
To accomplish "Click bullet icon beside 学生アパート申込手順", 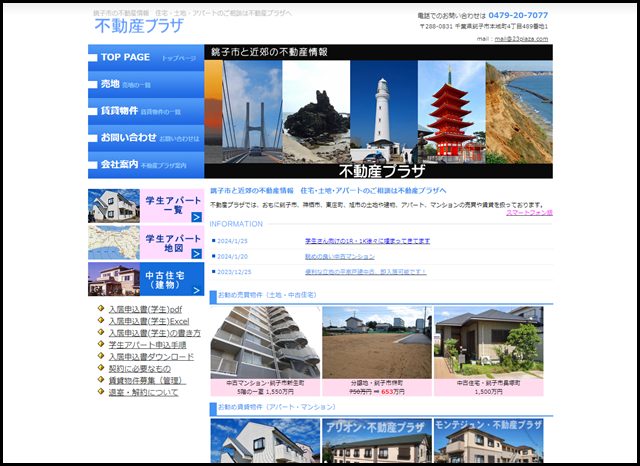I will pyautogui.click(x=101, y=344).
